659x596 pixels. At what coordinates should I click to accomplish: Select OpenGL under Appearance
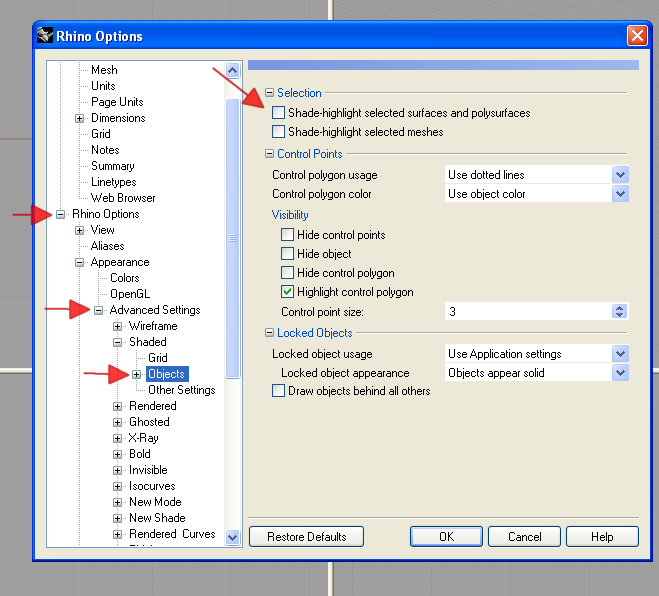click(130, 294)
